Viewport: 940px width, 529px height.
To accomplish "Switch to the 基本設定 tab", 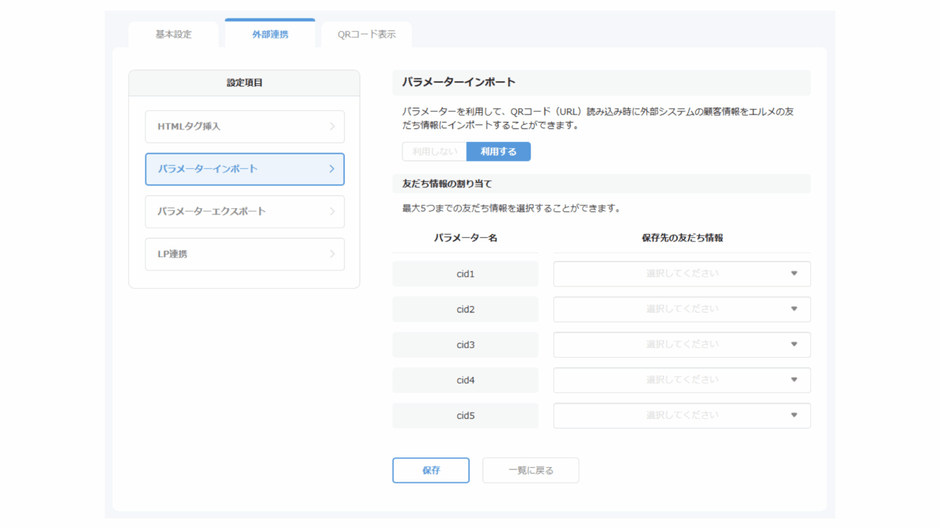I will [173, 34].
